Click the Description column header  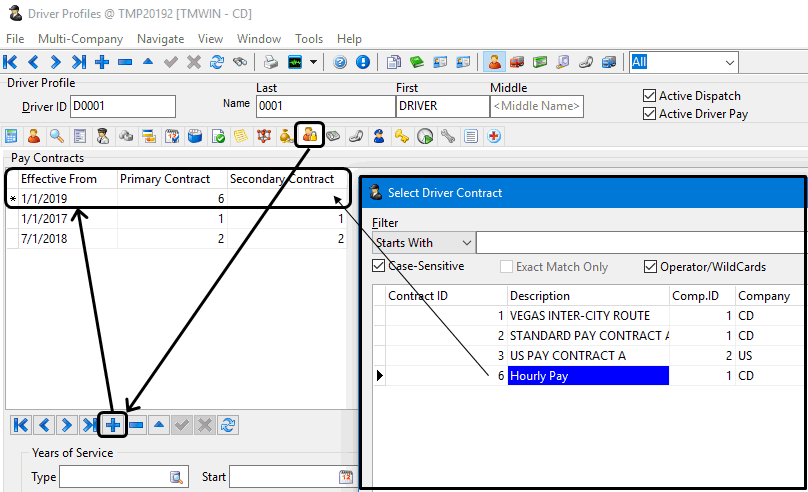tap(588, 296)
